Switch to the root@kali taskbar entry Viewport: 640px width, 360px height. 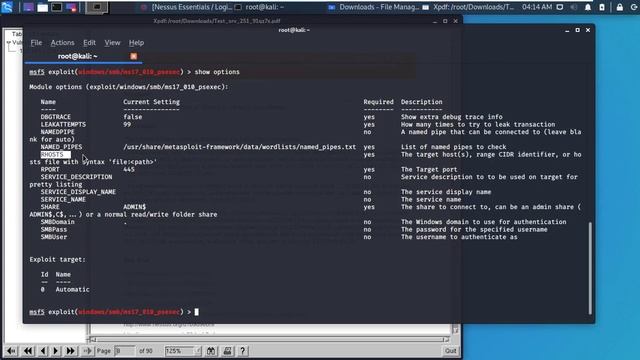coord(260,7)
